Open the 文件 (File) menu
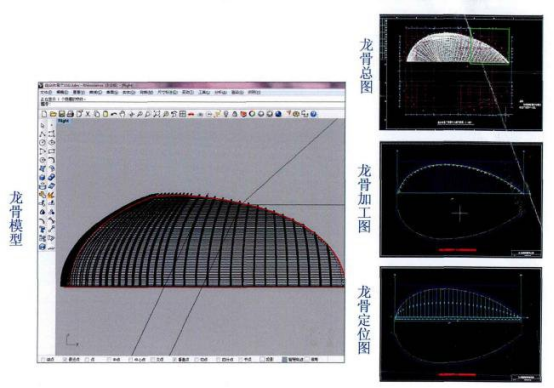The image size is (554, 388). [x=46, y=92]
